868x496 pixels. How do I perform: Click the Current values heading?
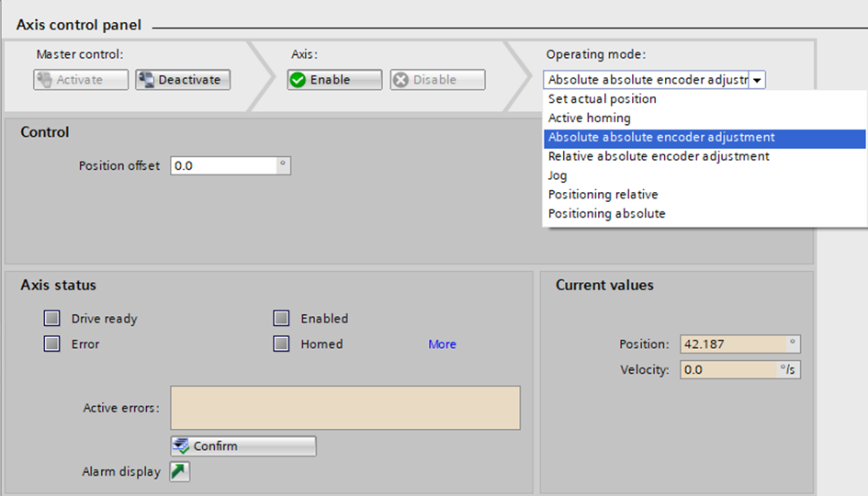pos(604,285)
